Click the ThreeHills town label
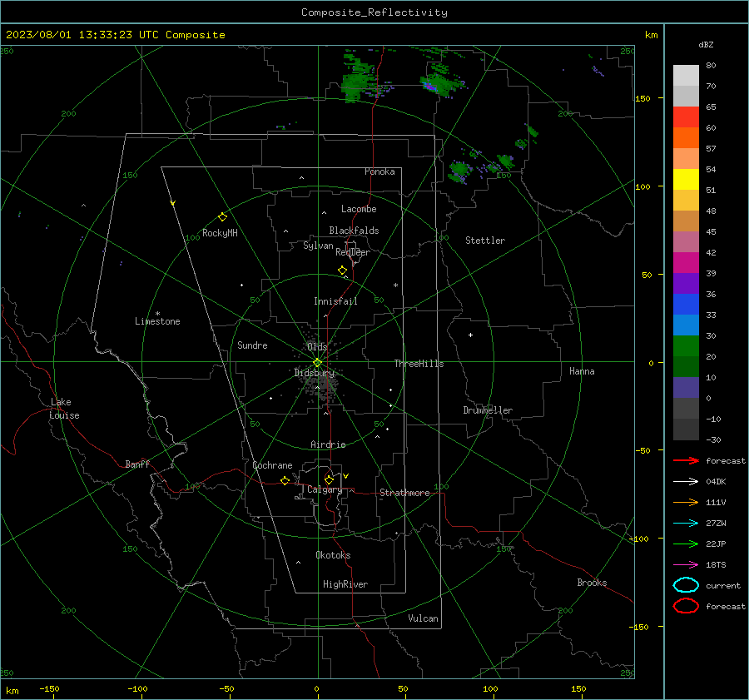749x700 pixels. click(x=419, y=364)
